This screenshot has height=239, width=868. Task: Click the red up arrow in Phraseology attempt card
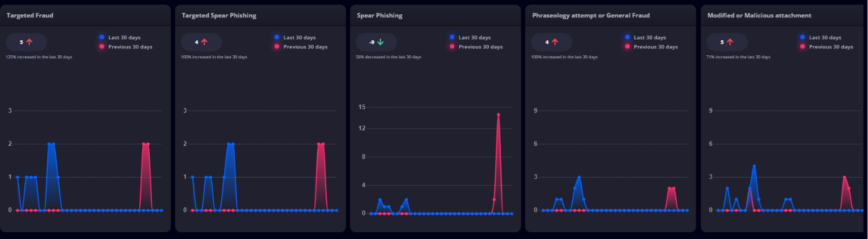(x=555, y=42)
